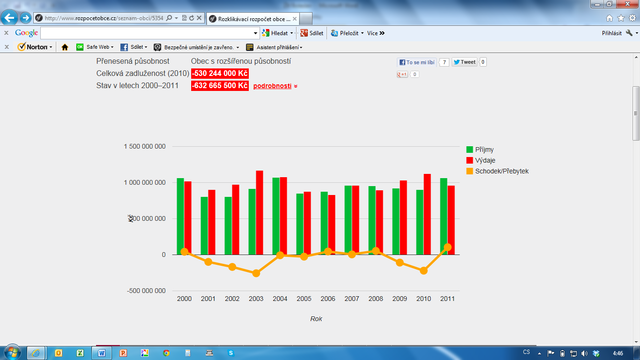The height and width of the screenshot is (360, 640).
Task: Expand the Přeložit dropdown arrow
Action: (362, 33)
